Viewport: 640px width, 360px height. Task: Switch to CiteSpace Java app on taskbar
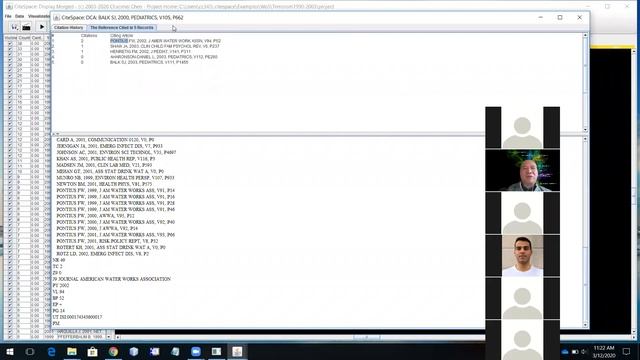pyautogui.click(x=237, y=351)
